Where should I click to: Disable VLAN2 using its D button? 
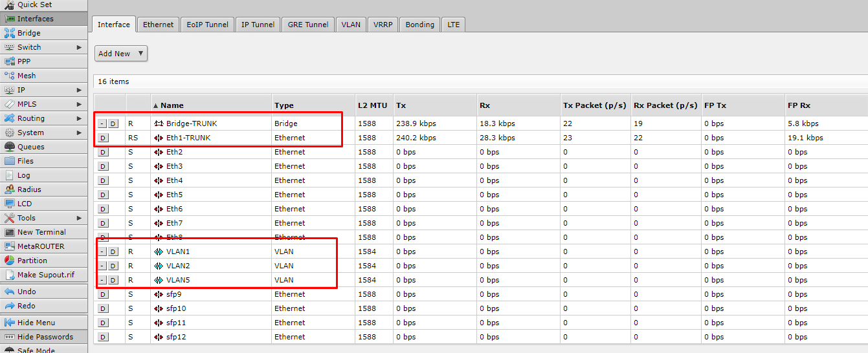pos(113,266)
